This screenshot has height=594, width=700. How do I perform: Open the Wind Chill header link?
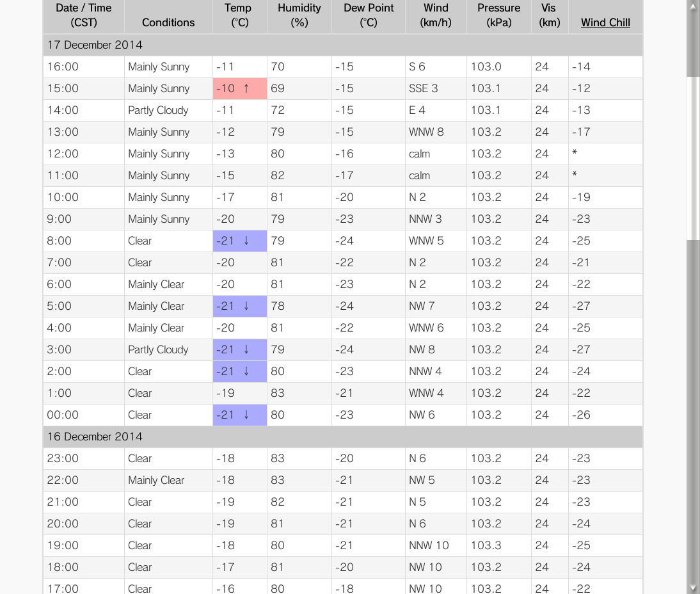(x=605, y=22)
